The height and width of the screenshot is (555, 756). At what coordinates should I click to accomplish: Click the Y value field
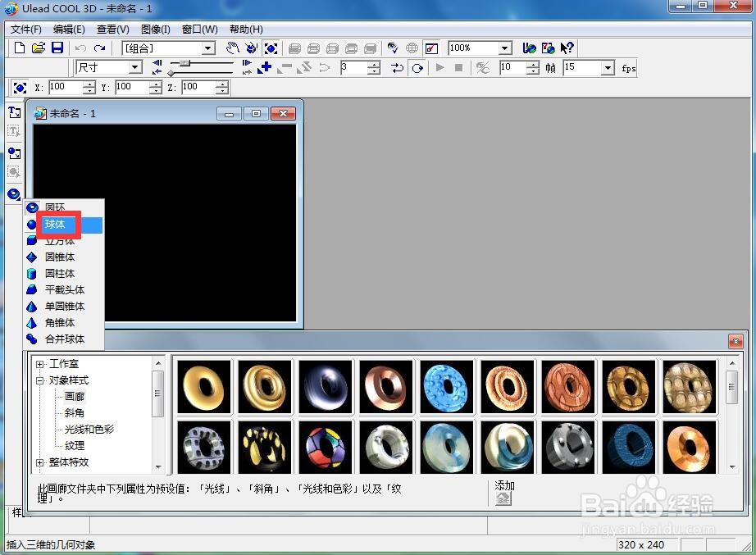coord(132,87)
